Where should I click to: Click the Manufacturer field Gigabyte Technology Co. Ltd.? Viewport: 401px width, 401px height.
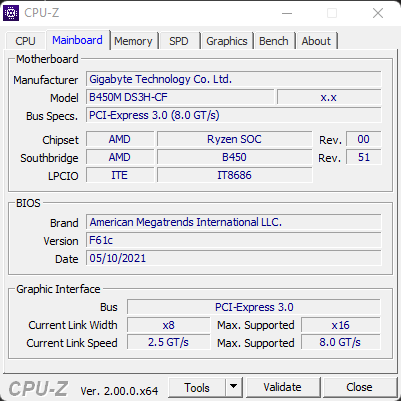[x=234, y=79]
